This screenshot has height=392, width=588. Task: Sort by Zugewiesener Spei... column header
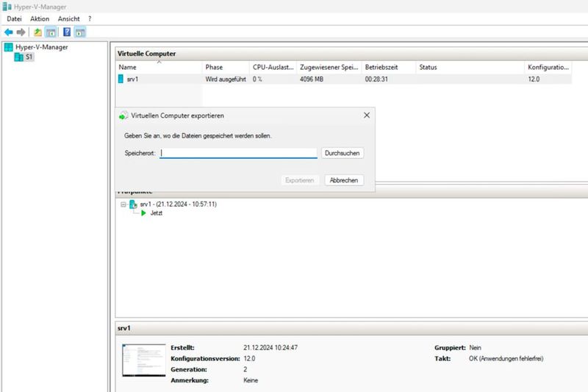(329, 67)
